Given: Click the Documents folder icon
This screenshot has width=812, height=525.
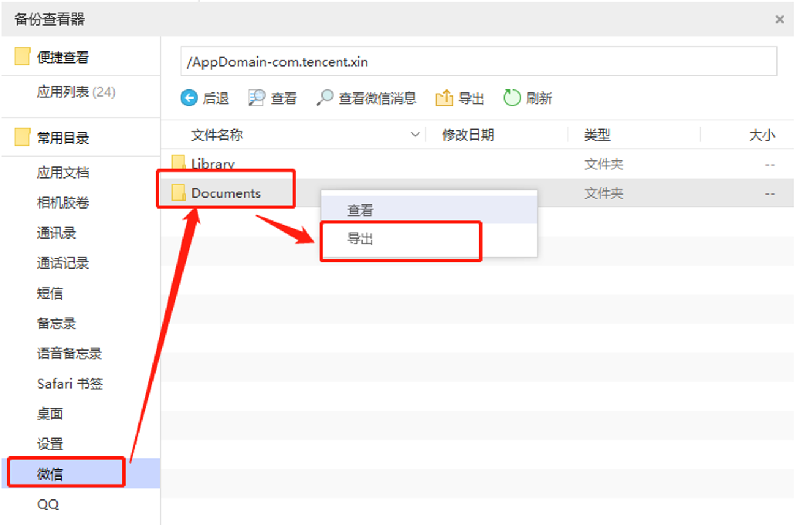Looking at the screenshot, I should point(179,193).
